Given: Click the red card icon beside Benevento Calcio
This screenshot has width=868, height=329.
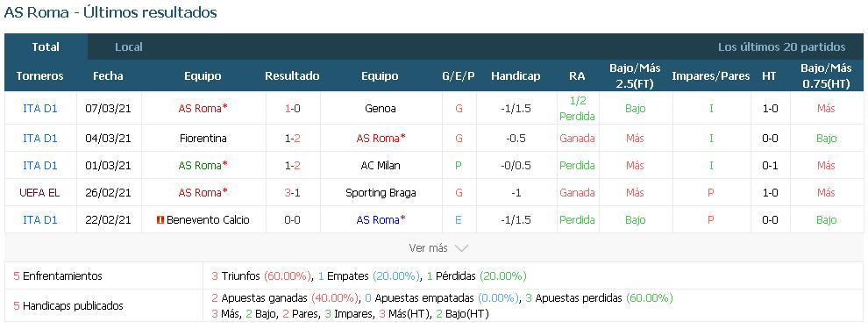Looking at the screenshot, I should [160, 220].
